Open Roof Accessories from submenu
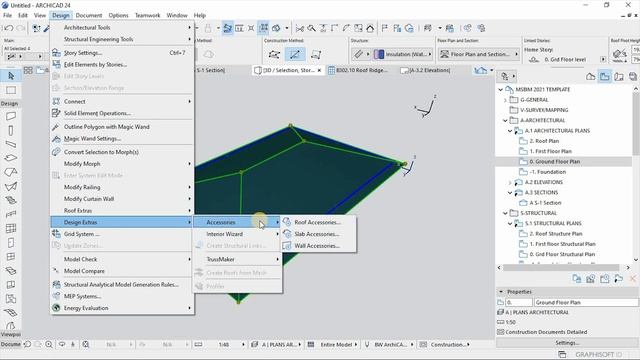 [317, 222]
